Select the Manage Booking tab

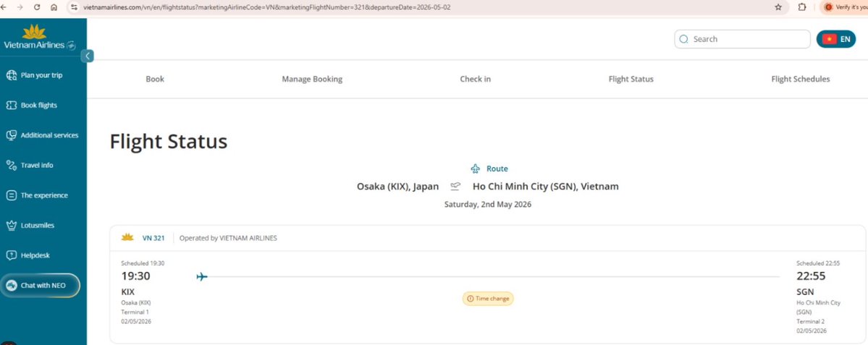click(x=312, y=79)
